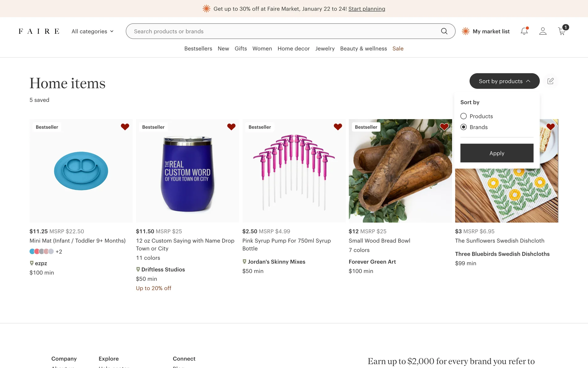Viewport: 588px width, 368px height.
Task: Select the Products radio option
Action: coord(464,116)
